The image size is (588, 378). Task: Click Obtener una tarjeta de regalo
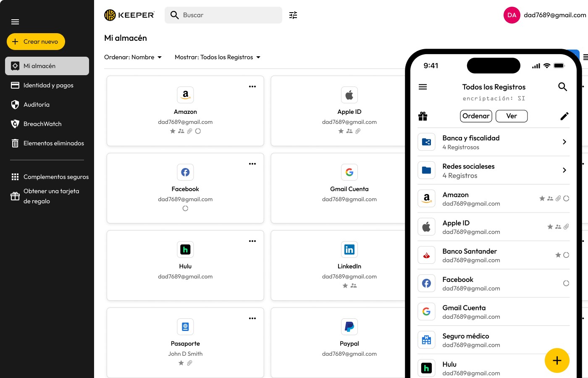[x=47, y=196]
